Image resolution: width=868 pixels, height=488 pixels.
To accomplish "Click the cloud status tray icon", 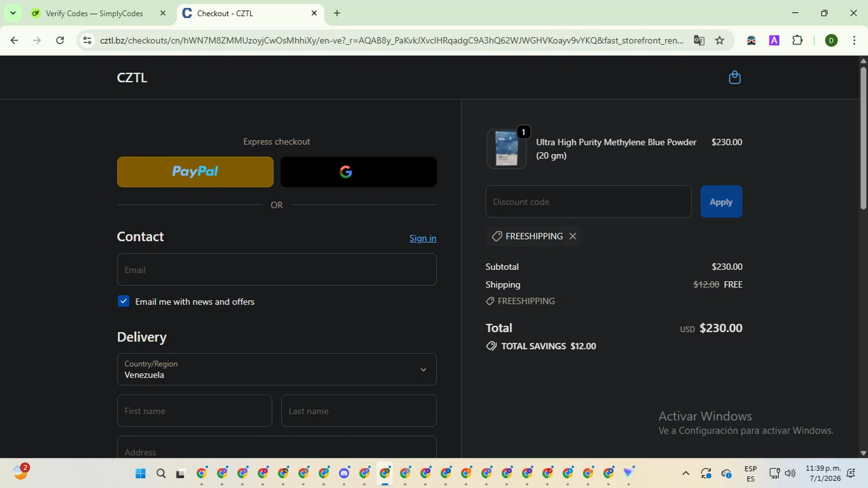I will 727,474.
